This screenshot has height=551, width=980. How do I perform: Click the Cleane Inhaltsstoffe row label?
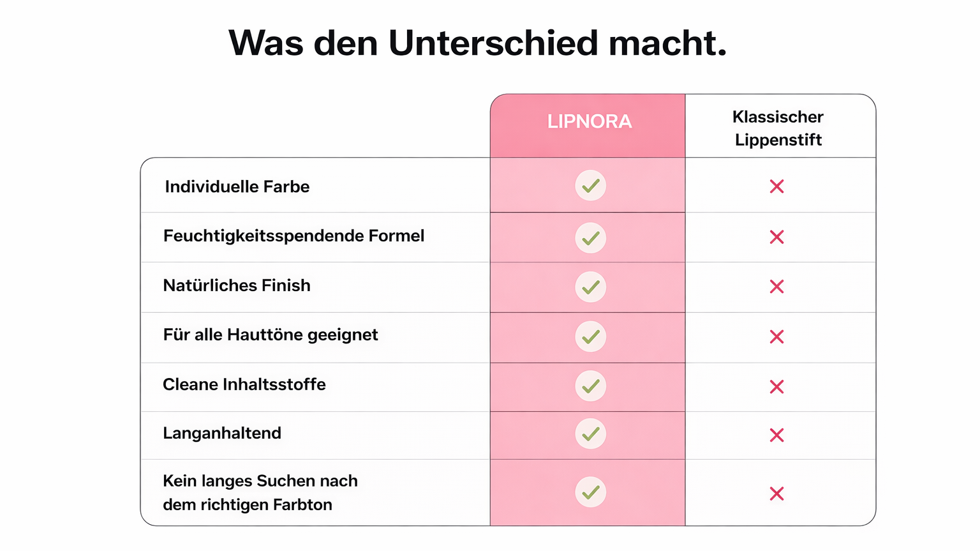(x=244, y=384)
